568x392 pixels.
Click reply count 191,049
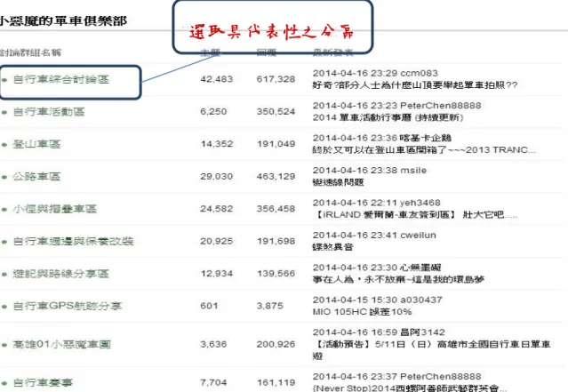click(x=276, y=144)
